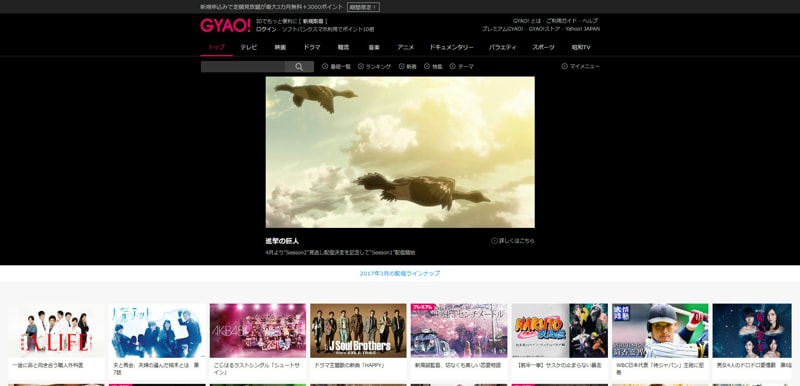Viewport: 800px width, 386px height.
Task: Select the 韓流 tab
Action: (343, 47)
